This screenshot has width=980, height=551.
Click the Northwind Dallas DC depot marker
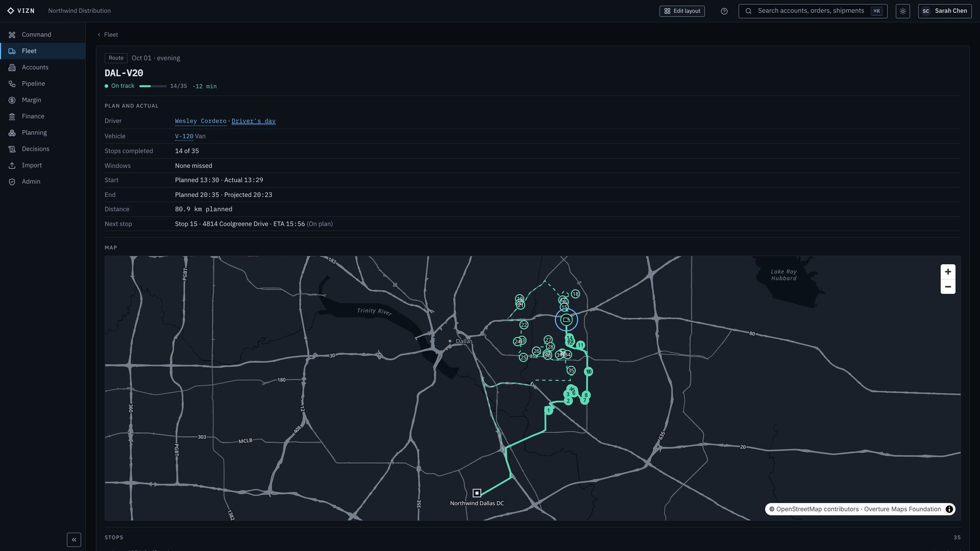point(477,493)
